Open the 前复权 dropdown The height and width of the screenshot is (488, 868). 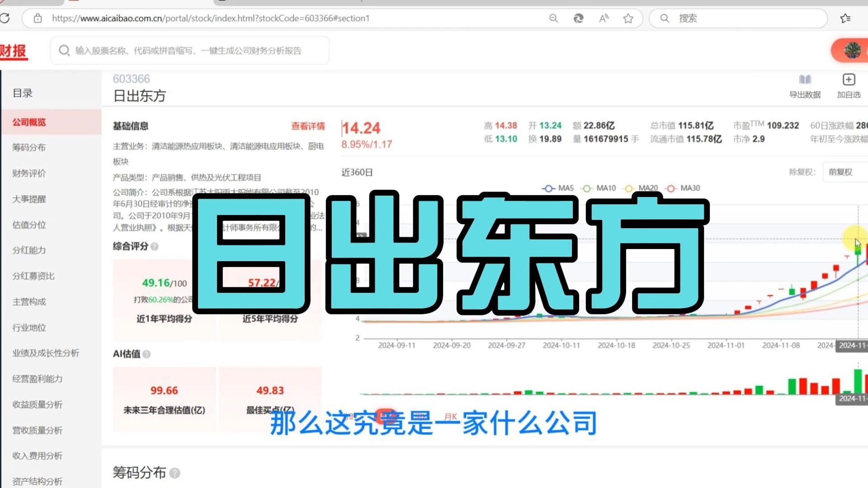(x=845, y=172)
